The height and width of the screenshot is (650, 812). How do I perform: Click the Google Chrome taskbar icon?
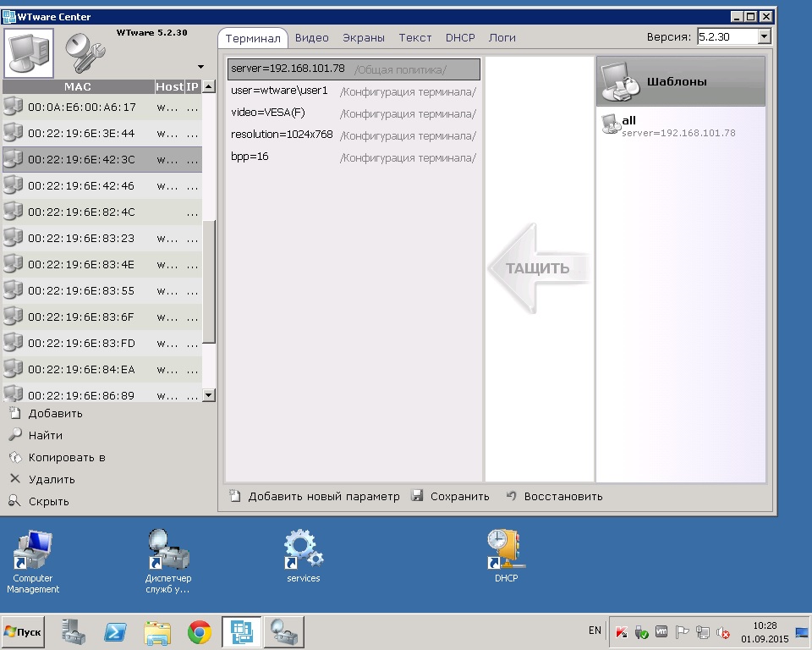200,631
